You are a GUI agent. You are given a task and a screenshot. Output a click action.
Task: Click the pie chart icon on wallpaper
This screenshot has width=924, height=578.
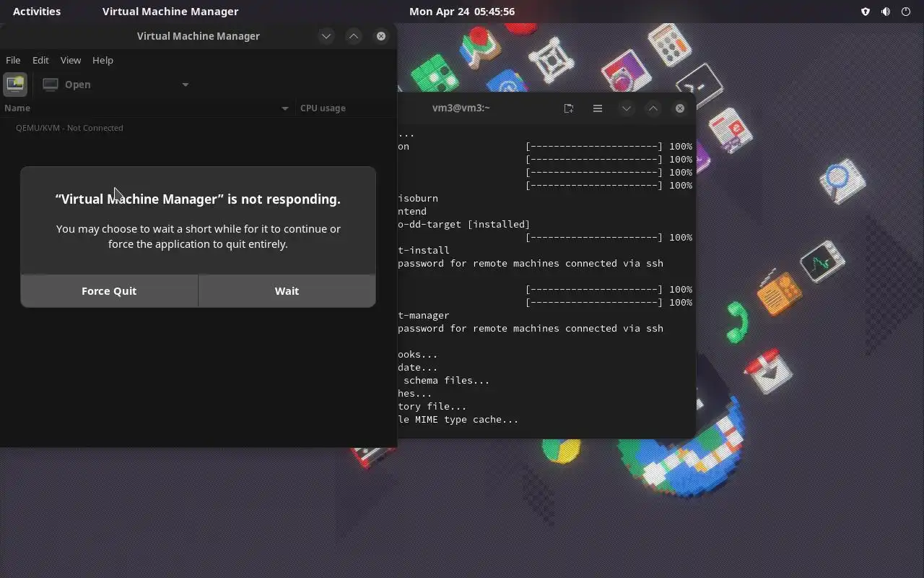pos(562,452)
